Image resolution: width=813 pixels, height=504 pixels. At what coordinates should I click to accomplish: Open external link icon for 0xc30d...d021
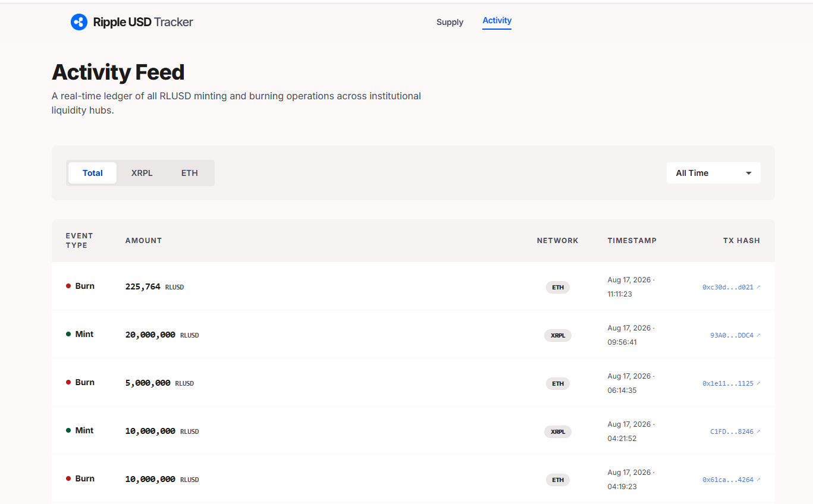click(758, 287)
